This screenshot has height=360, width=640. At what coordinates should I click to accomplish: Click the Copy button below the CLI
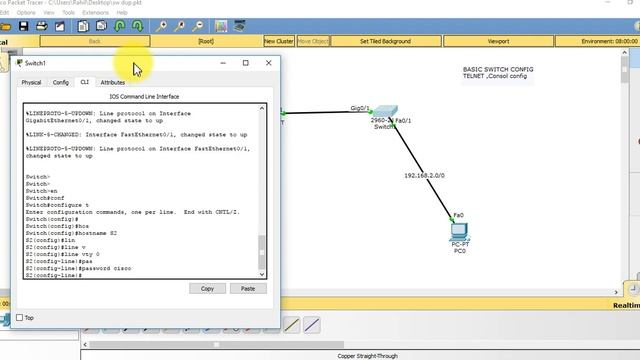207,289
